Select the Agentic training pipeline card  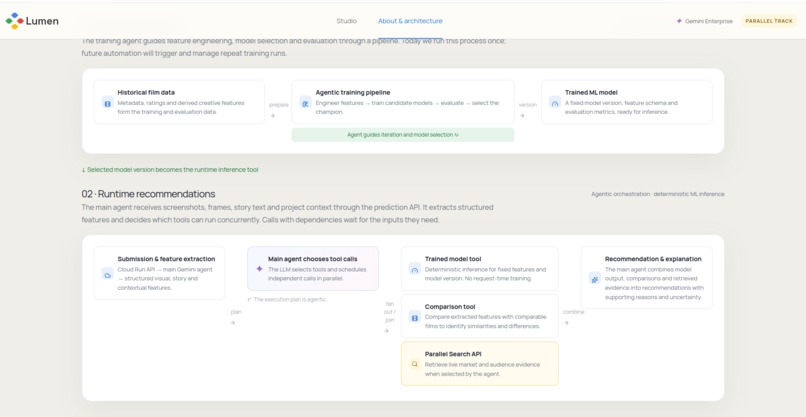pyautogui.click(x=403, y=102)
